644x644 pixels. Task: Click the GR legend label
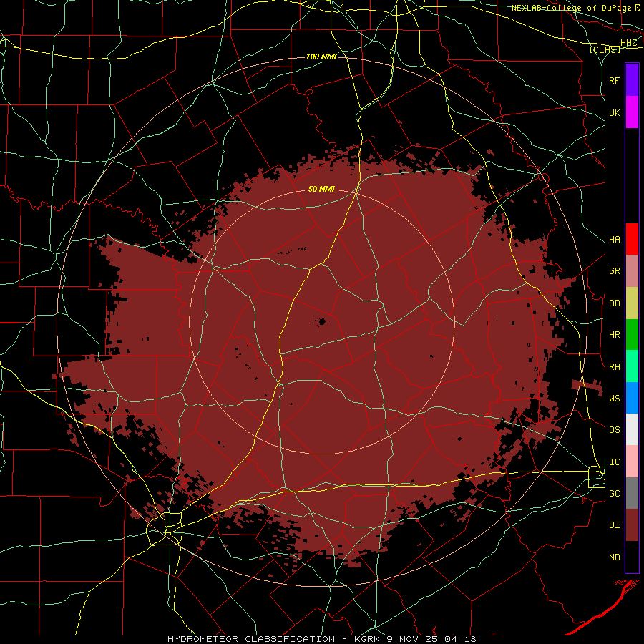pos(614,271)
